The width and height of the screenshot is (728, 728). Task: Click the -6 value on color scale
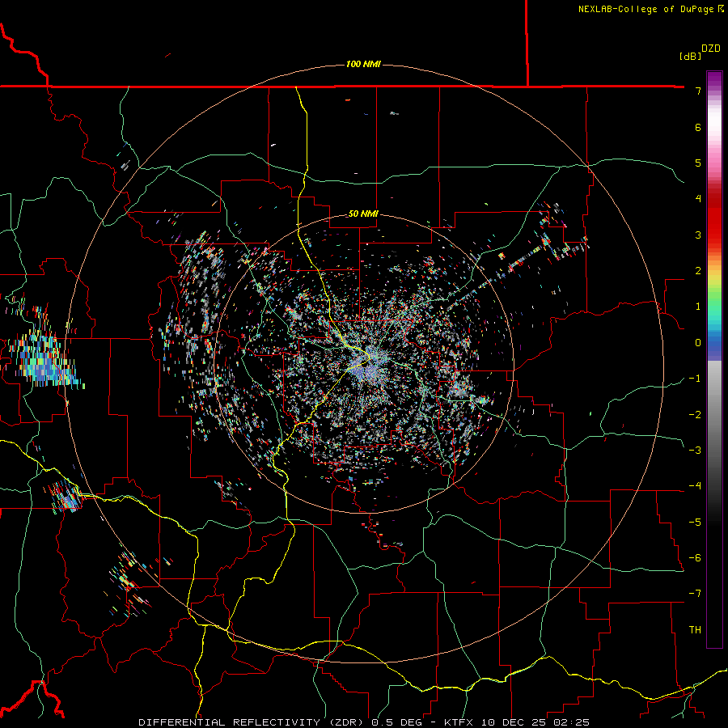point(695,558)
